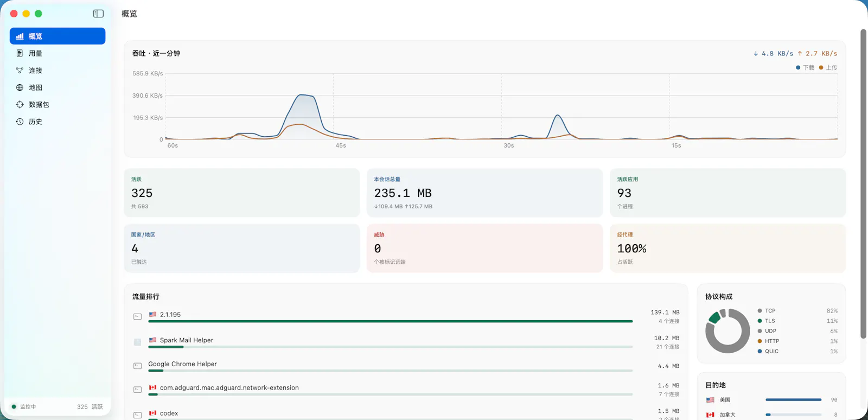The width and height of the screenshot is (868, 420).
Task: Click the "139.1 MB" traffic value
Action: tap(665, 313)
